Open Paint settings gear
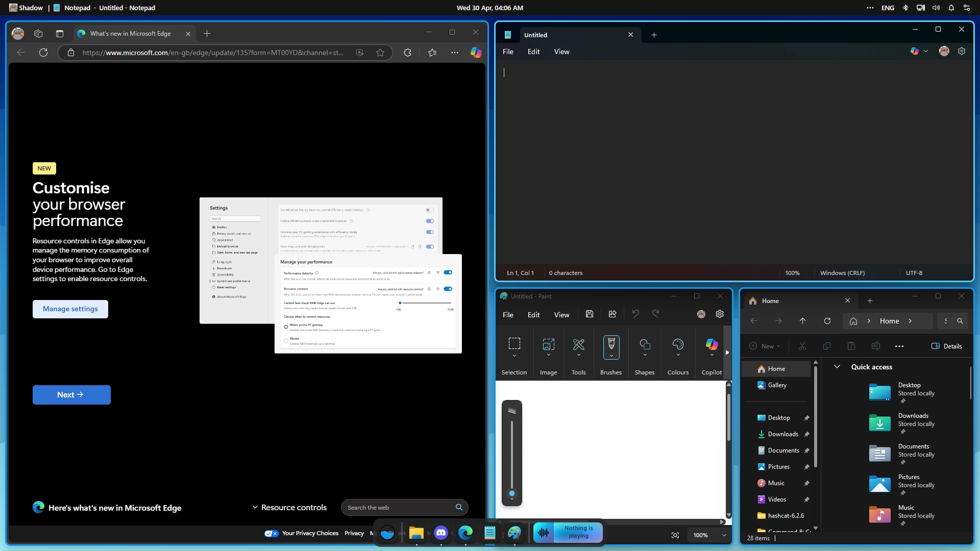Image resolution: width=980 pixels, height=551 pixels. click(x=720, y=314)
